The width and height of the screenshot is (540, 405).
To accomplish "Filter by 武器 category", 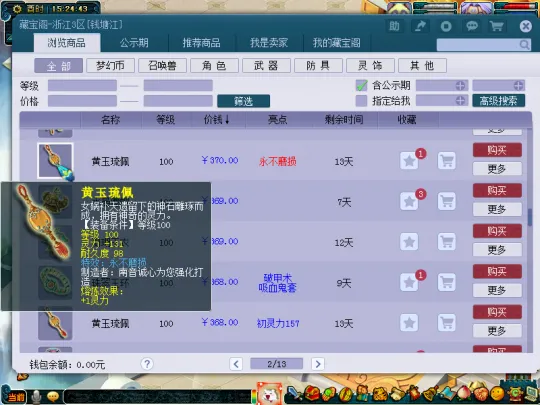I will [x=267, y=65].
